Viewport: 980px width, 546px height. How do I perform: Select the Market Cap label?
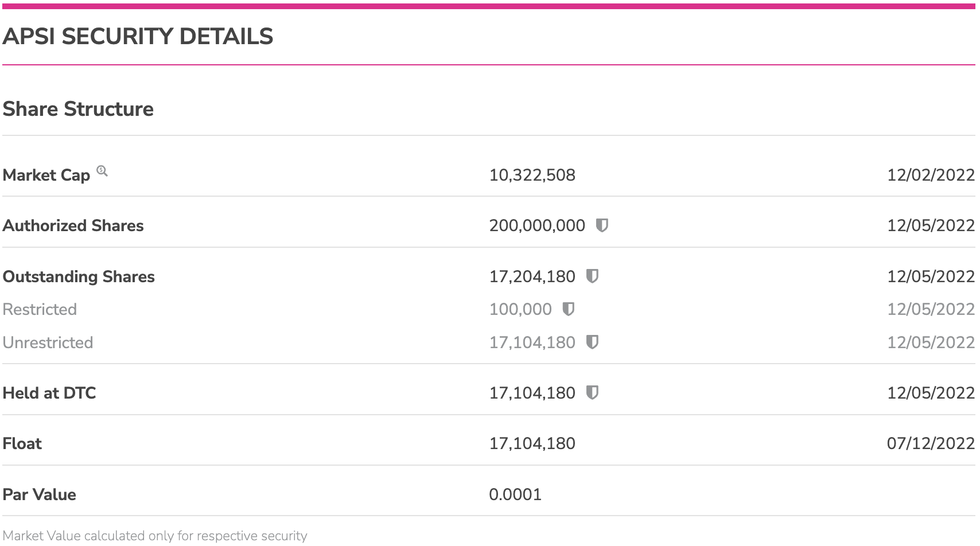click(x=46, y=175)
